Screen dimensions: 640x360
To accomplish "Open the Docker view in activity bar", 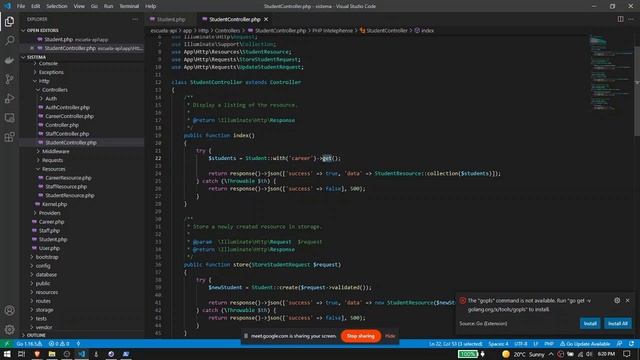I will tap(9, 60).
